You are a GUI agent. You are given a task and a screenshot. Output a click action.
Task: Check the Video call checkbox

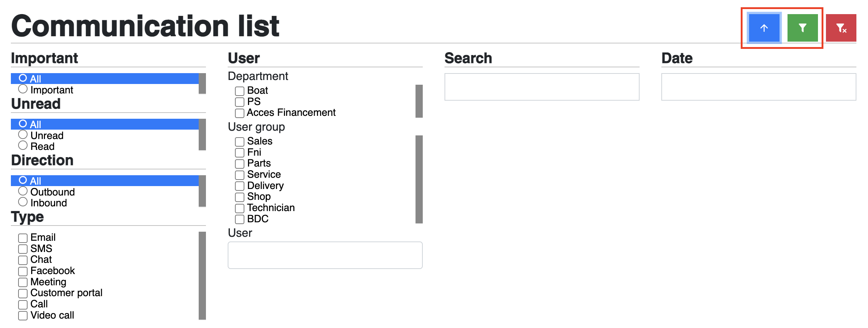(x=23, y=316)
